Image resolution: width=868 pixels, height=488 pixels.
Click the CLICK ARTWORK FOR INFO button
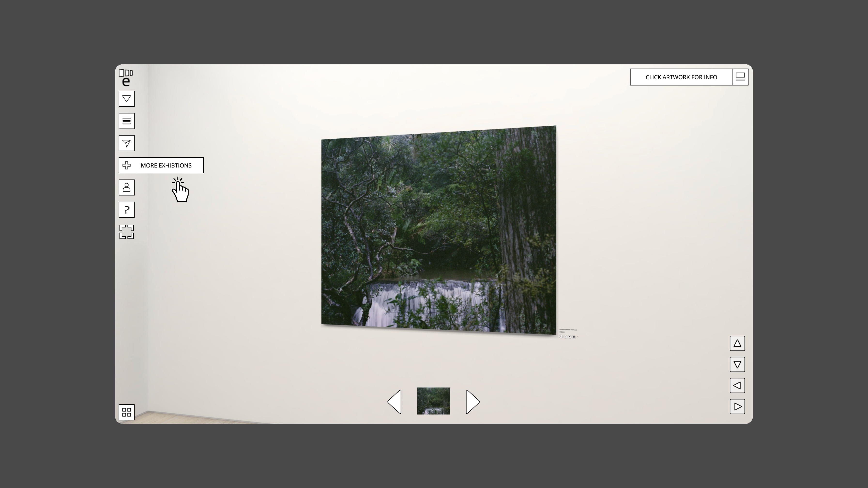[681, 77]
